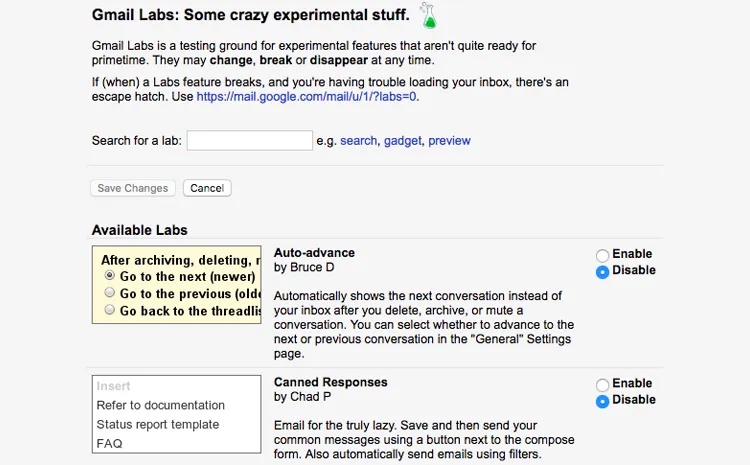Select 'Status report template' canned response
The image size is (750, 465).
(157, 424)
